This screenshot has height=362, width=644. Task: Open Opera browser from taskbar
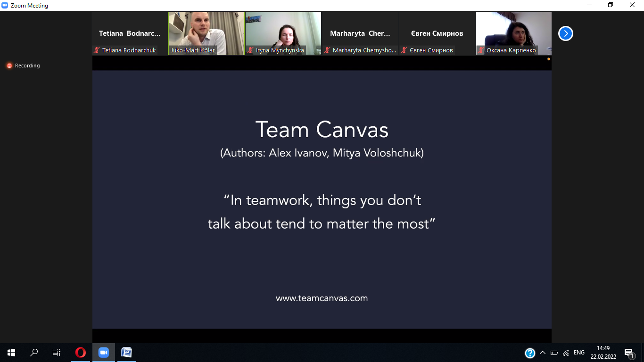click(81, 352)
